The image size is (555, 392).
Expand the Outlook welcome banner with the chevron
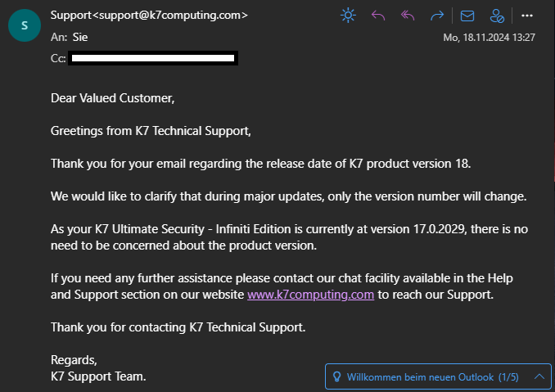click(x=539, y=376)
